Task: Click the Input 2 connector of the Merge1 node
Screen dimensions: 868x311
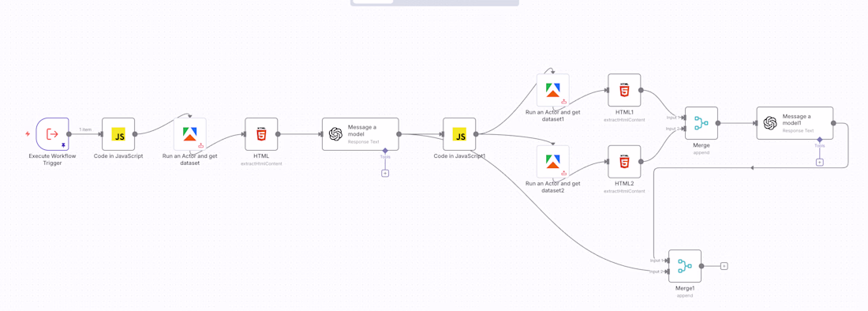Action: [668, 272]
